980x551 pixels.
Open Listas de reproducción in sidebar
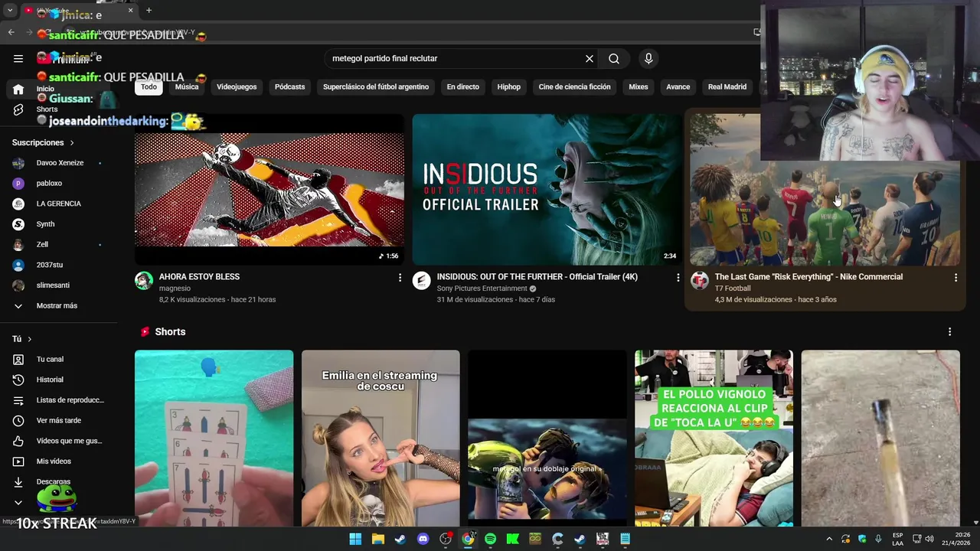pos(58,400)
